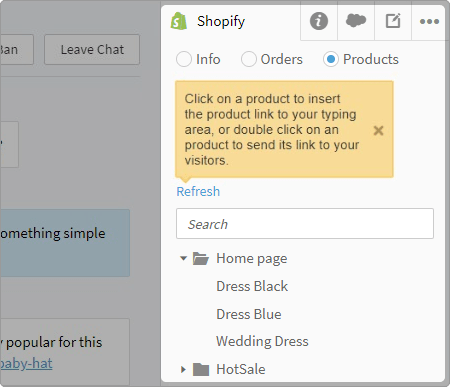Click the Shopify panel title text
Screen dimensions: 450x387
tap(221, 22)
